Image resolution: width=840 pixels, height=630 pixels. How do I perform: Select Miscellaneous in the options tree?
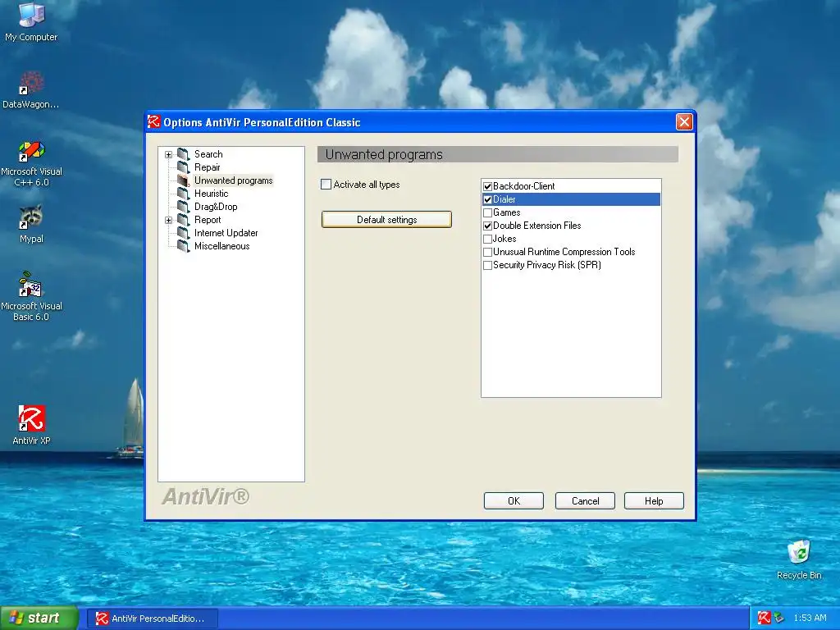221,246
